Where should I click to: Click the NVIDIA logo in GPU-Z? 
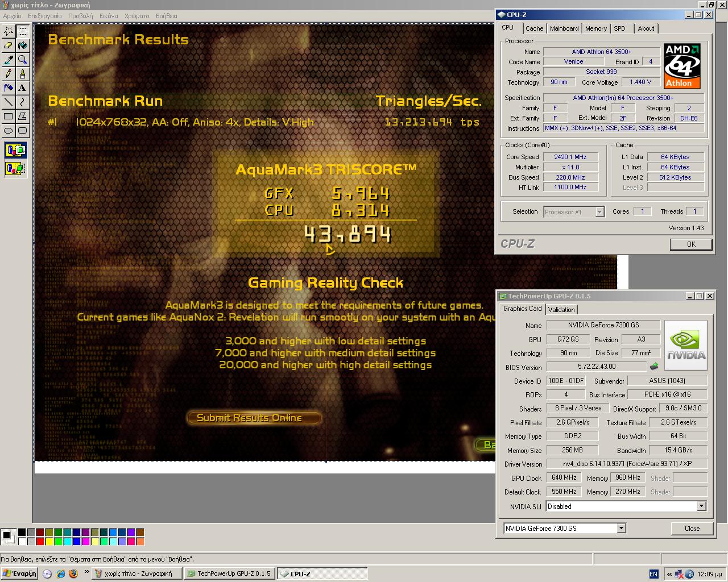686,346
